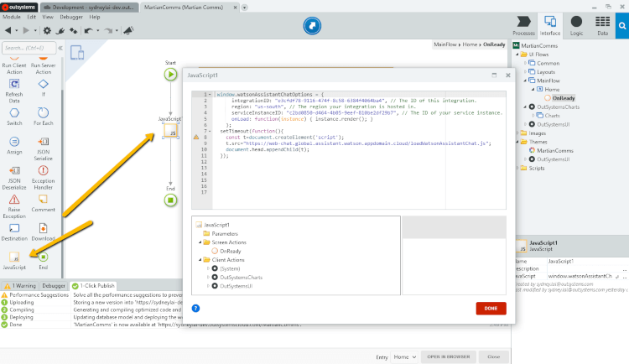
Task: Collapse the OutSystemsCharts tree node
Action: (525, 107)
